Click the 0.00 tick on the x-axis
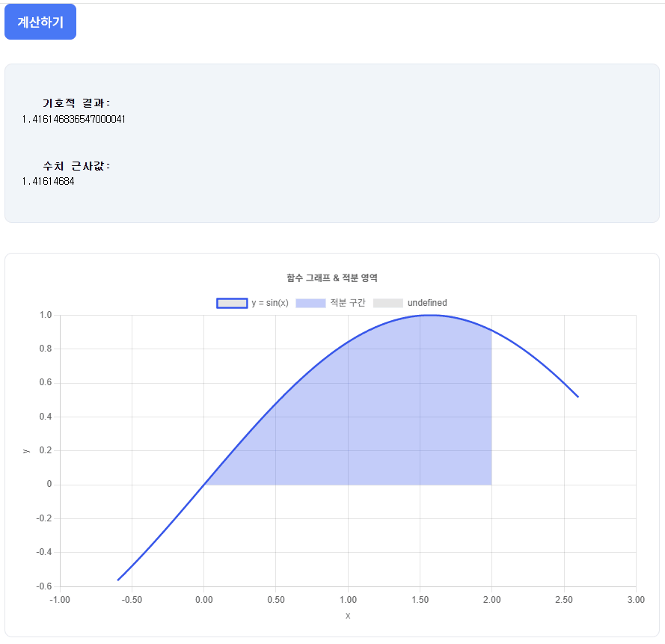The width and height of the screenshot is (665, 644). coord(203,599)
